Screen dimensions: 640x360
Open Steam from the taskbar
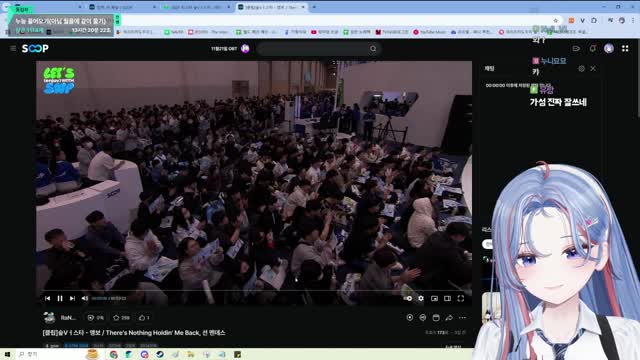(160, 354)
